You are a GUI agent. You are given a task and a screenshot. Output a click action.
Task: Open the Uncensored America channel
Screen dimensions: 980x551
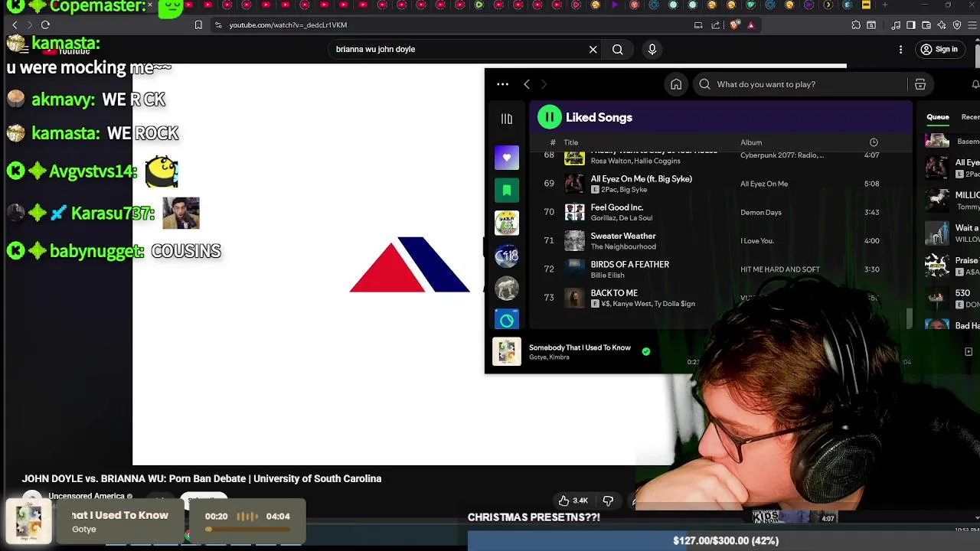[x=87, y=496]
